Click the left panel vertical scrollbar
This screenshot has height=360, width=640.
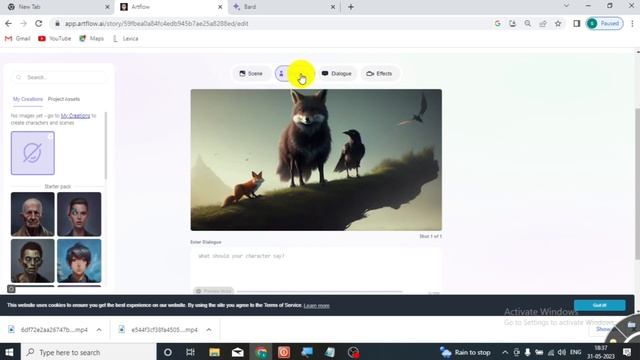pos(106,146)
